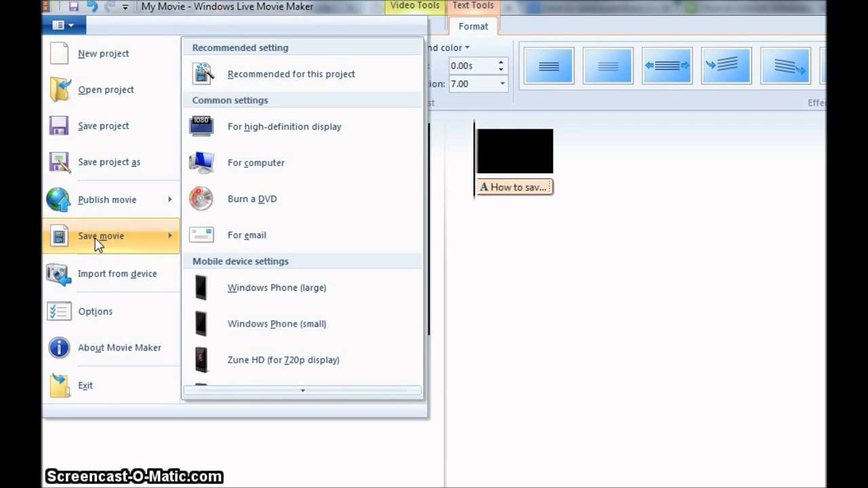Viewport: 868px width, 488px height.
Task: Click the Zune HD device icon
Action: (x=201, y=360)
